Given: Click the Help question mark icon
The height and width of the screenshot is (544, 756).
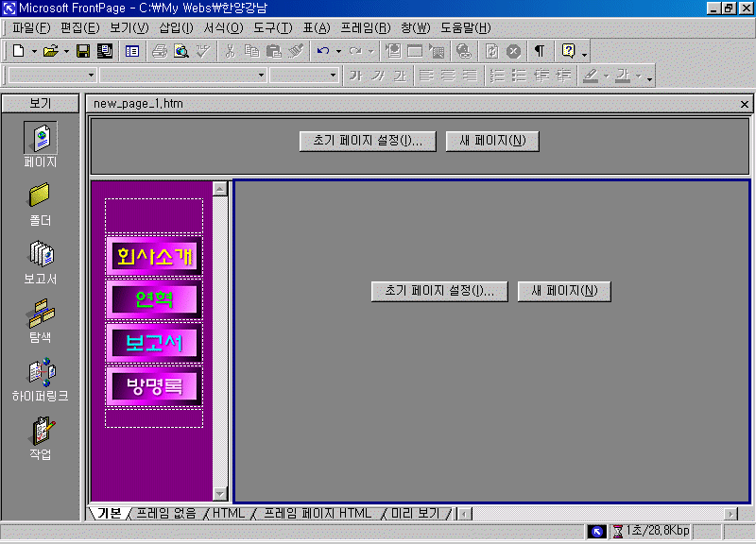Looking at the screenshot, I should pyautogui.click(x=569, y=51).
